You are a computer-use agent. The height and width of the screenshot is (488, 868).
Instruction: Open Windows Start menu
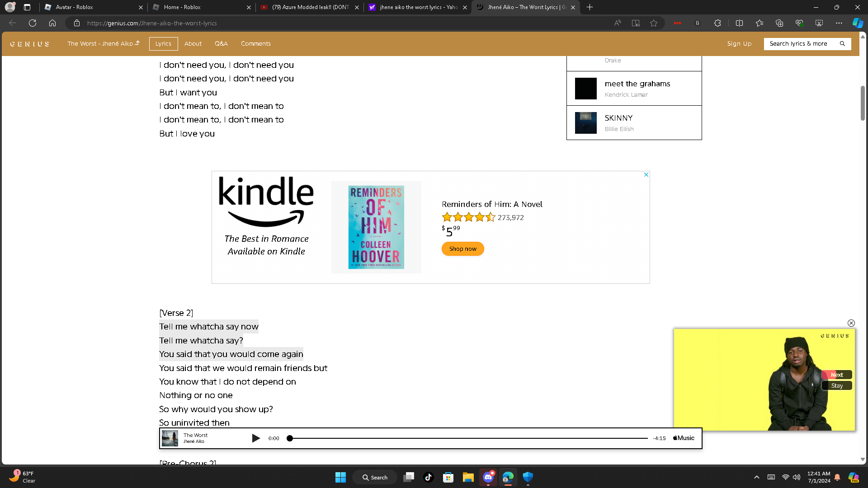pos(340,477)
